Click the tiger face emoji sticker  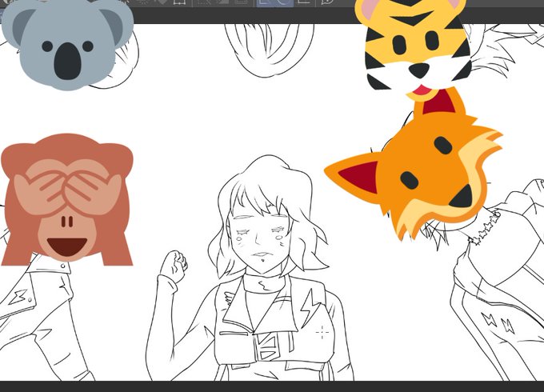[x=414, y=49]
